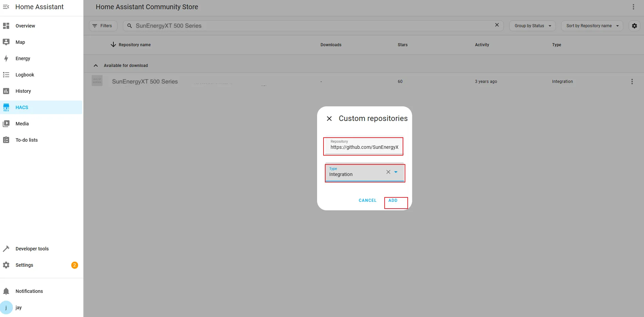Open the Notifications bell
This screenshot has height=317, width=644.
(x=6, y=291)
